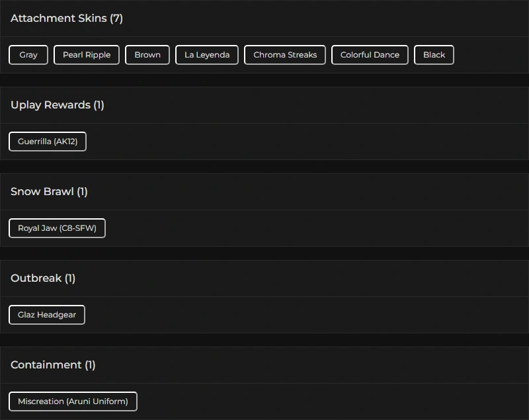Click the Glaz Headgear tag

pyautogui.click(x=47, y=315)
